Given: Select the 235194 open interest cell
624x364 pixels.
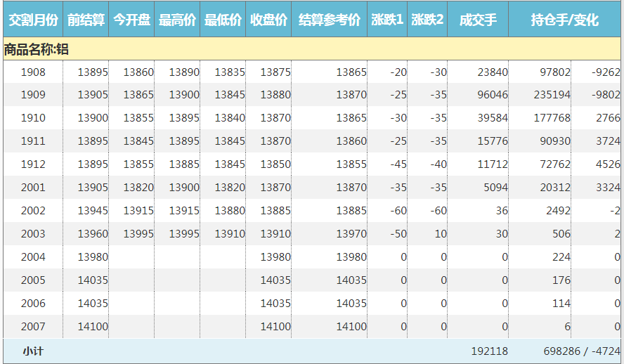Looking at the screenshot, I should point(552,95).
